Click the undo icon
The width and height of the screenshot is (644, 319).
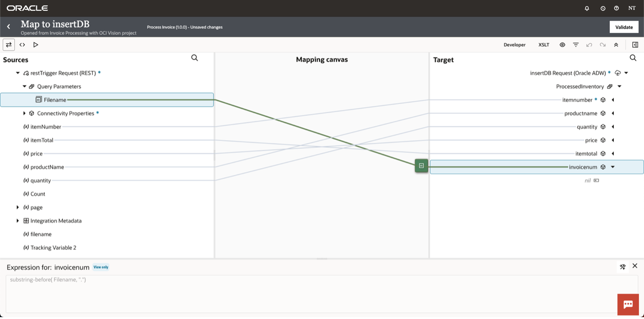pyautogui.click(x=589, y=45)
